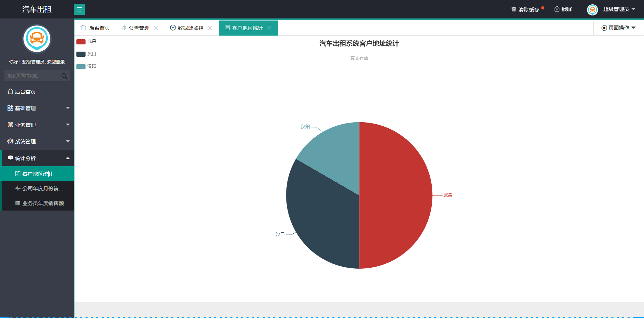Open the 系统管理 sidebar menu
This screenshot has height=318, width=644.
tap(37, 141)
